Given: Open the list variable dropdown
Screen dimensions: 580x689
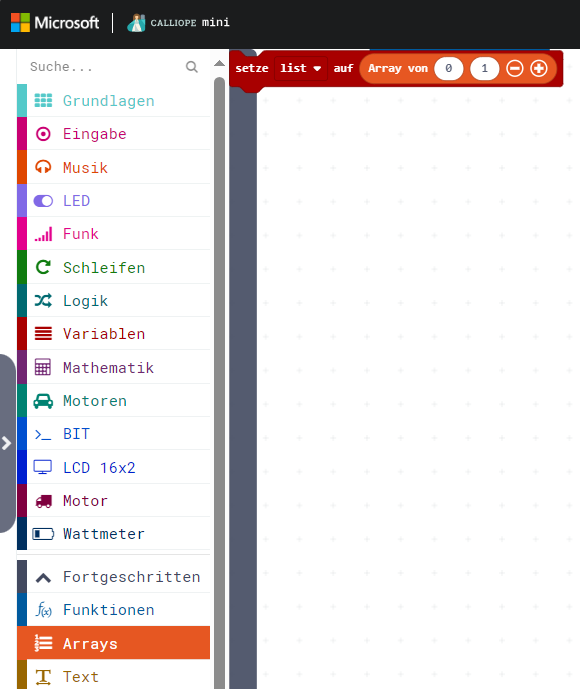Looking at the screenshot, I should point(301,69).
